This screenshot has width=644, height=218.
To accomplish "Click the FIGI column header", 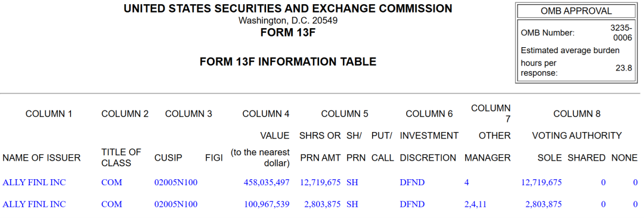I will coord(214,158).
